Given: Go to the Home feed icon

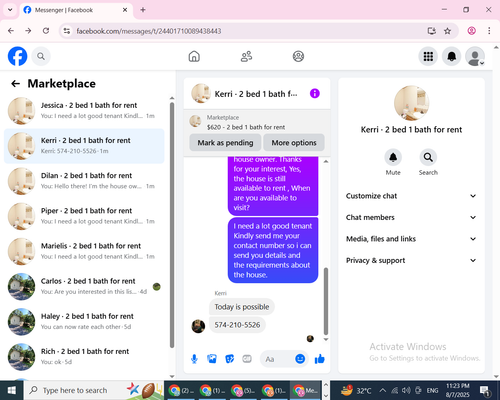Looking at the screenshot, I should pyautogui.click(x=194, y=56).
